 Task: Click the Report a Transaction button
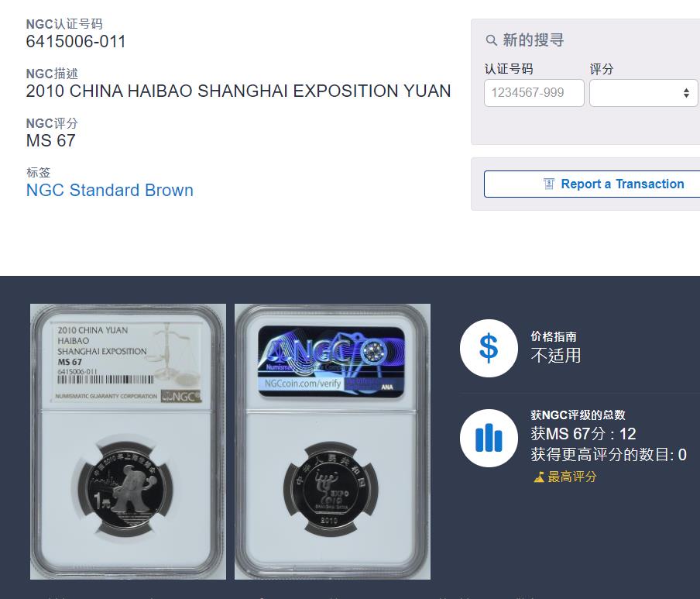coord(592,184)
